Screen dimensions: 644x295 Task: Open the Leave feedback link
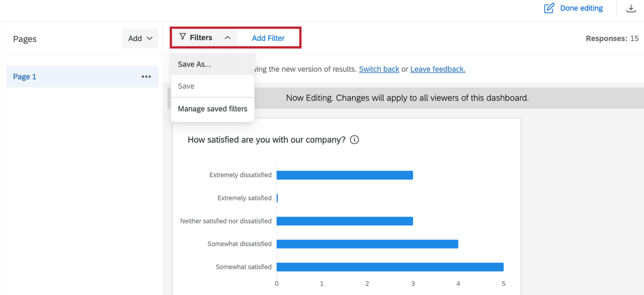pos(438,69)
